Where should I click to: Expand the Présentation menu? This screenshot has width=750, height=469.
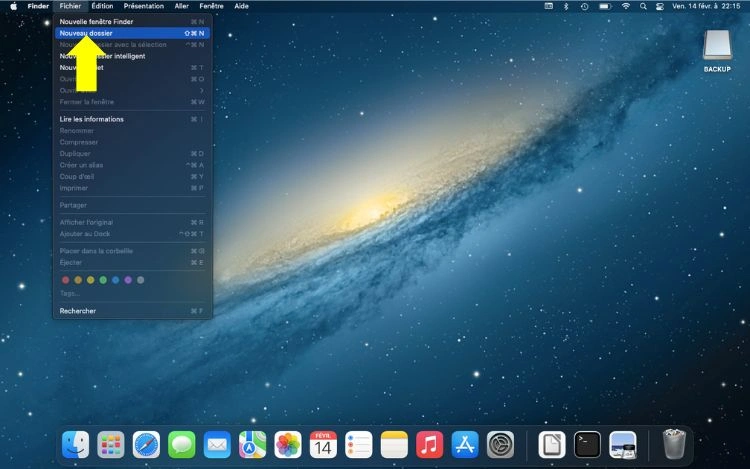tap(143, 6)
